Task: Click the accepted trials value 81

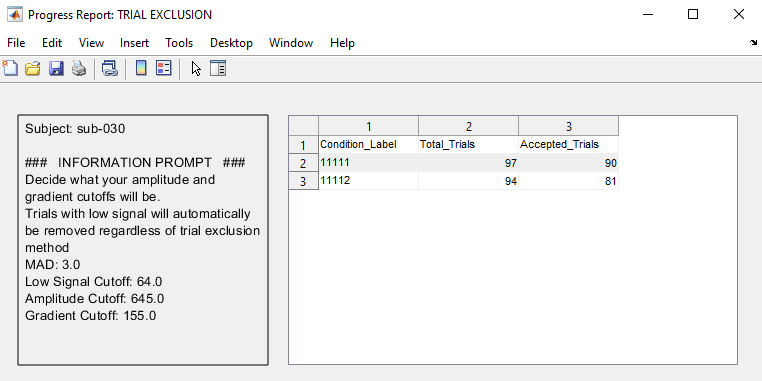Action: [x=569, y=181]
